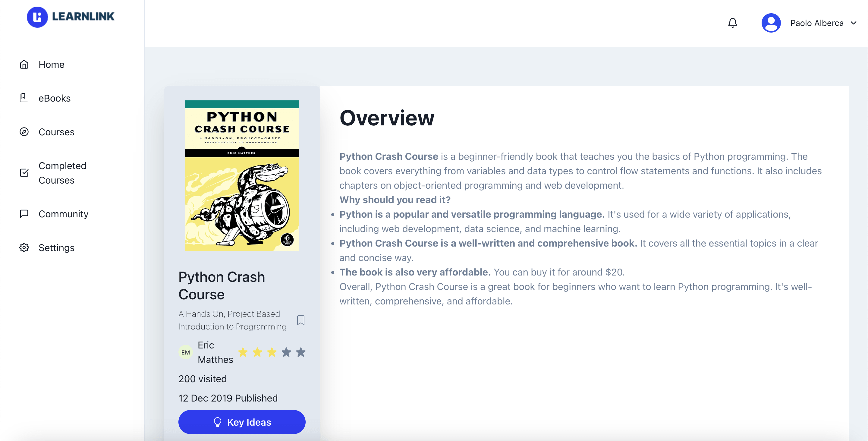Click the Settings gear icon
The height and width of the screenshot is (441, 868).
point(24,247)
